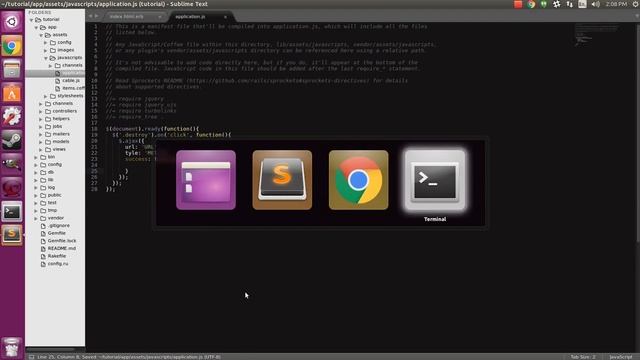The width and height of the screenshot is (640, 360).
Task: Open the Trash in the launcher
Action: coord(12,348)
